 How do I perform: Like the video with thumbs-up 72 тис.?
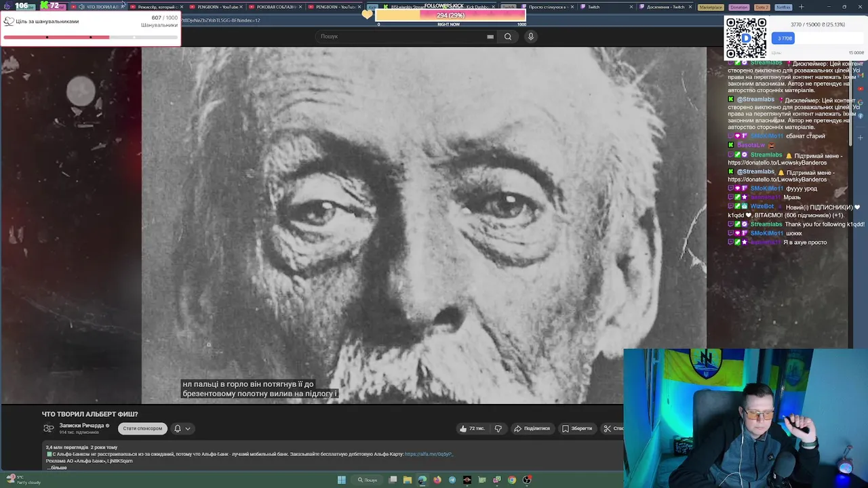point(472,428)
